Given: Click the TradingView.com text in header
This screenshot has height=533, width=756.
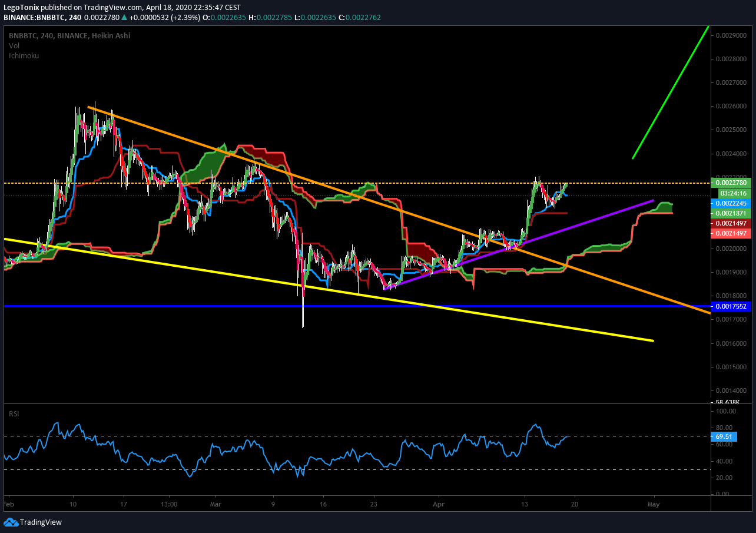Looking at the screenshot, I should pyautogui.click(x=114, y=8).
